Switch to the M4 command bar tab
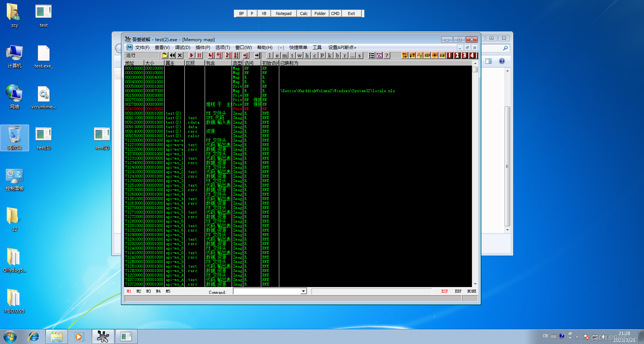The height and width of the screenshot is (344, 644). point(158,291)
